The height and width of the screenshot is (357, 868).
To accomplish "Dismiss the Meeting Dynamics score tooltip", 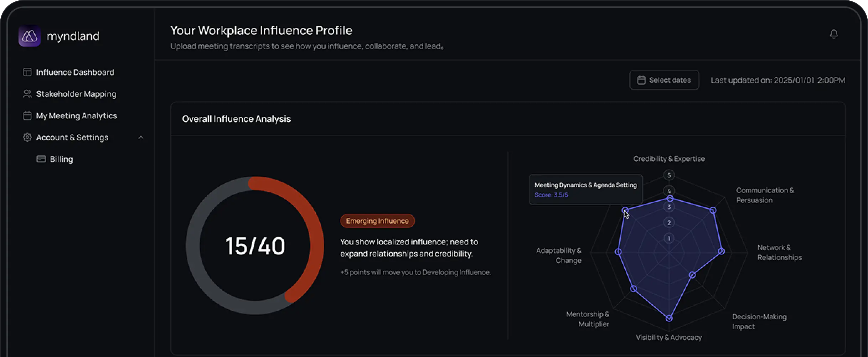I will pyautogui.click(x=585, y=190).
